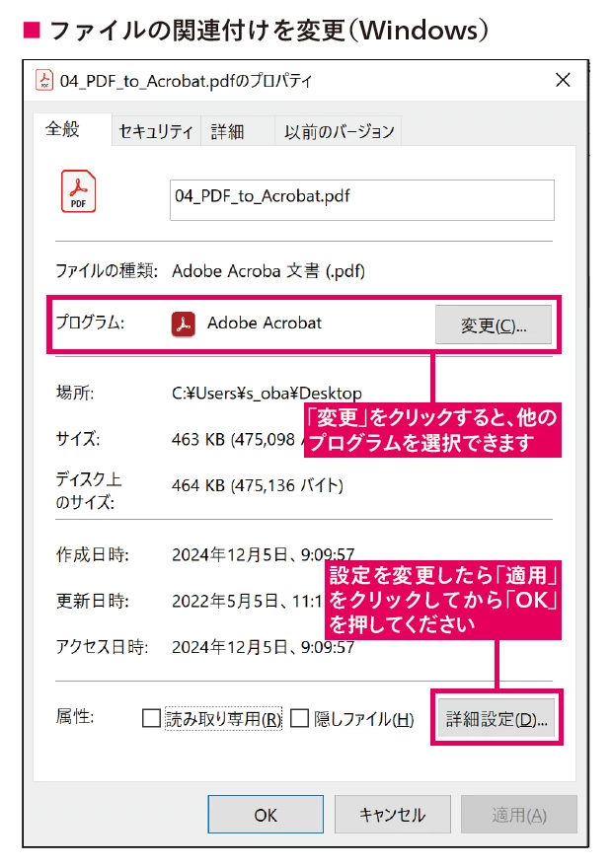Click the 場所: label
This screenshot has height=868, width=612.
point(75,393)
